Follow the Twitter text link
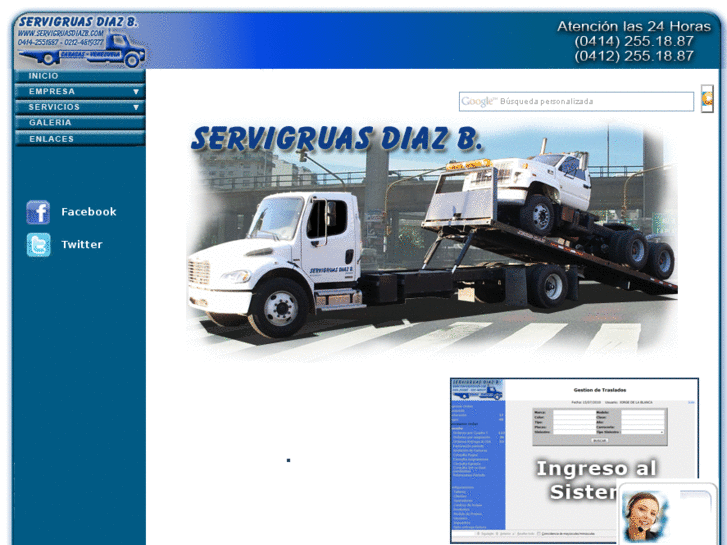727x545 pixels. 82,244
